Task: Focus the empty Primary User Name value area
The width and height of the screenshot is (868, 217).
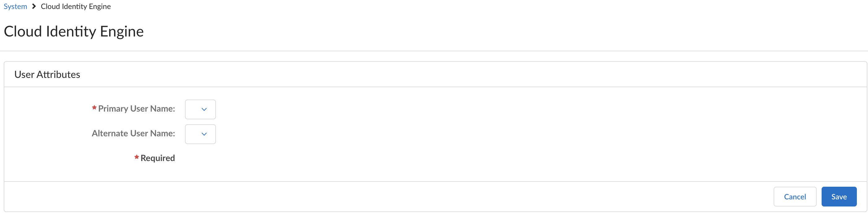Action: (193, 109)
